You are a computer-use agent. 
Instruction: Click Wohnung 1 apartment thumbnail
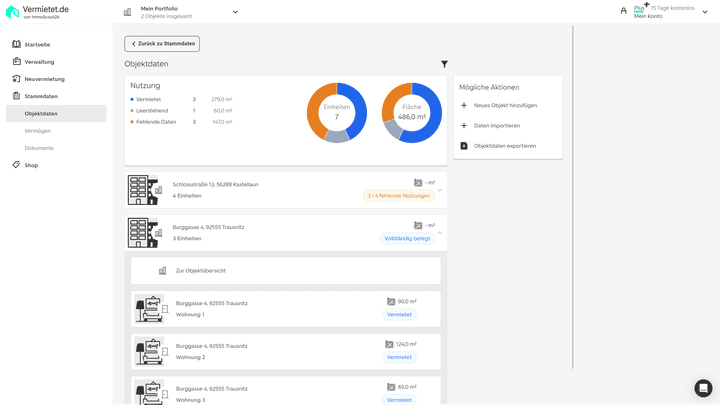151,309
